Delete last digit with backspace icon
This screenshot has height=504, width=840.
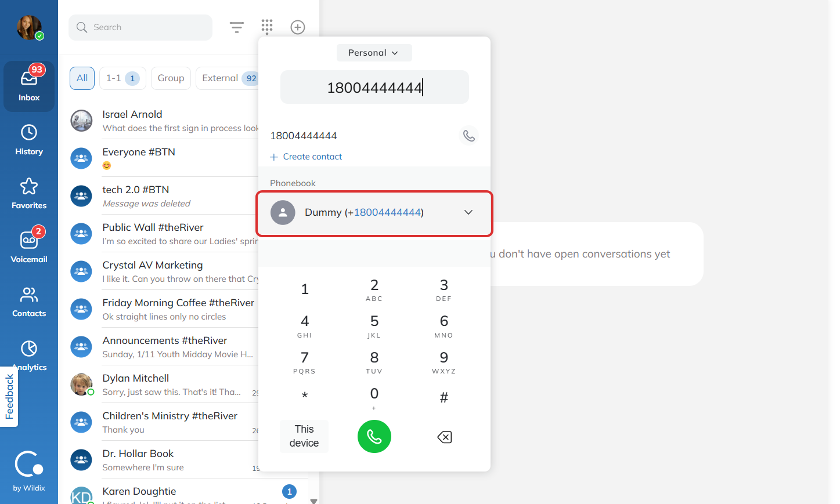click(x=444, y=437)
